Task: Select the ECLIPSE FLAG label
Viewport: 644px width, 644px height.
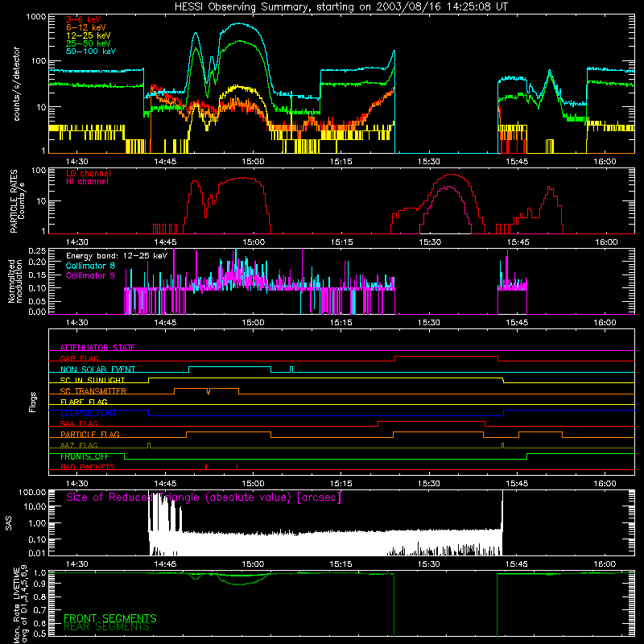Action: point(88,413)
